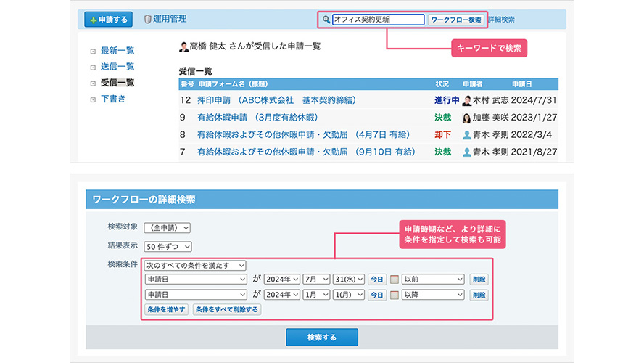The height and width of the screenshot is (363, 644).
Task: Select 受信一覧 in the sidebar
Action: pyautogui.click(x=117, y=83)
